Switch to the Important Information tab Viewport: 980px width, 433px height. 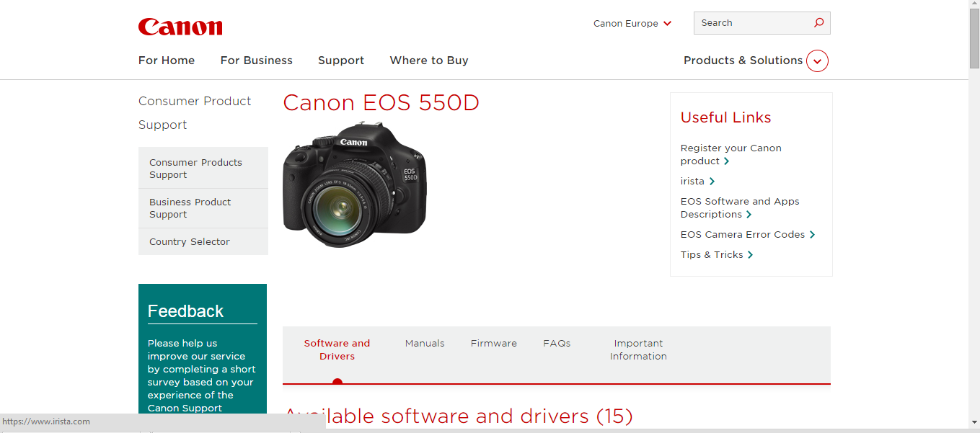tap(638, 350)
